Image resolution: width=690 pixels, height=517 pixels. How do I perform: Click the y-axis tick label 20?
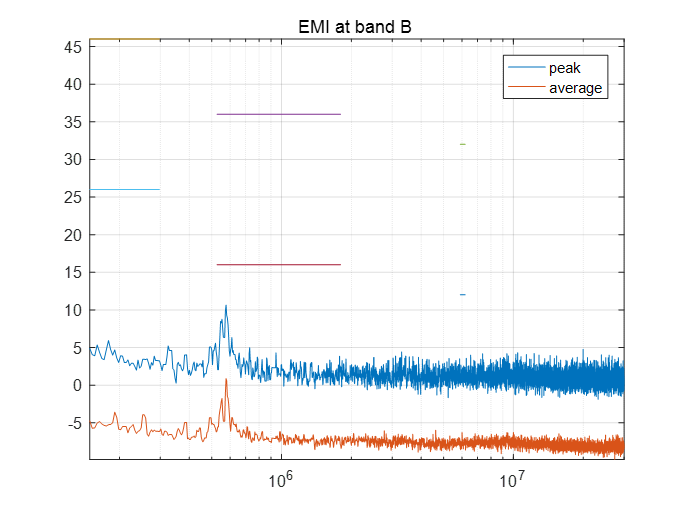[74, 235]
